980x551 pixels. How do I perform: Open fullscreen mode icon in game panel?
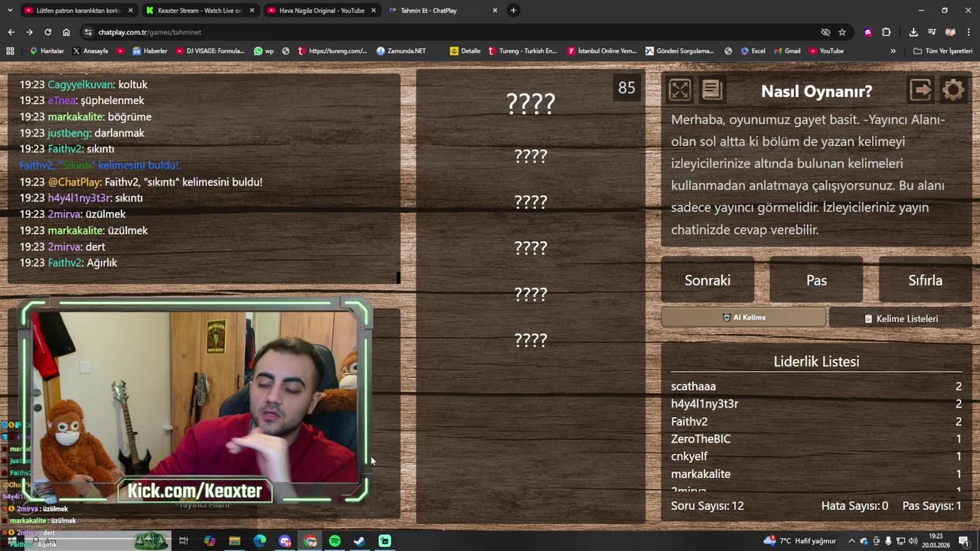point(679,90)
